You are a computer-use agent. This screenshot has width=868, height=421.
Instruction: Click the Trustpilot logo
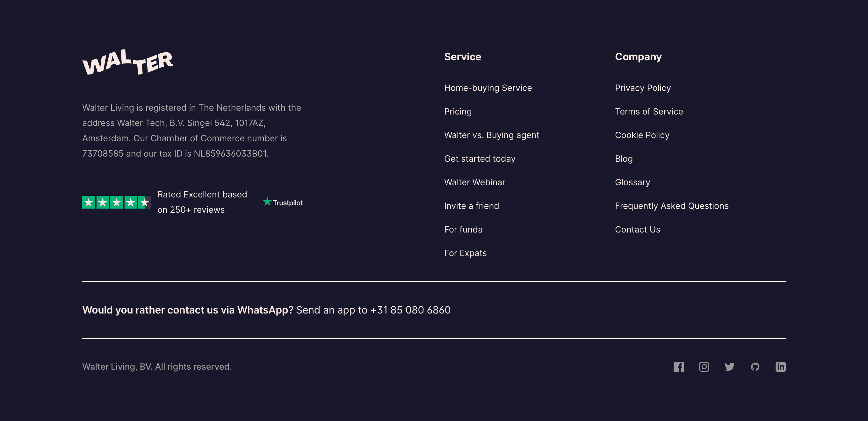point(283,202)
